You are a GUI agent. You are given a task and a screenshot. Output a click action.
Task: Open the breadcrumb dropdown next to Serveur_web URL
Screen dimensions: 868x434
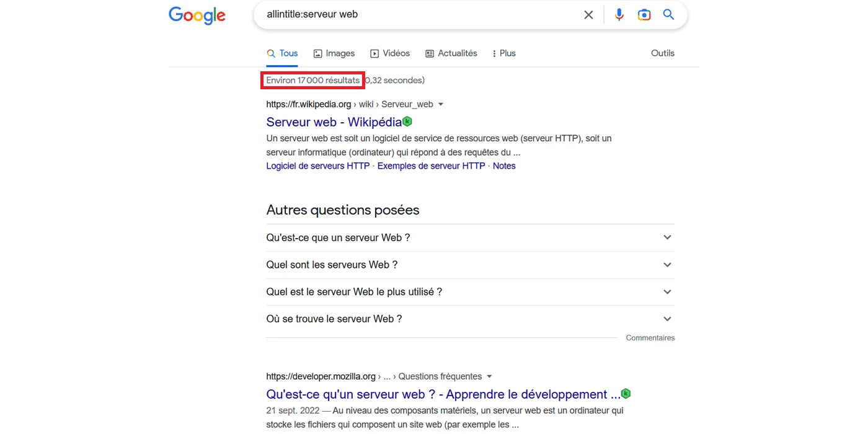pos(440,104)
